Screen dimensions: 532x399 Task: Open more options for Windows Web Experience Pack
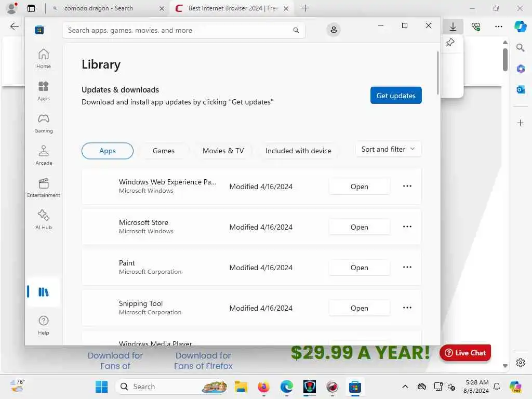point(407,186)
